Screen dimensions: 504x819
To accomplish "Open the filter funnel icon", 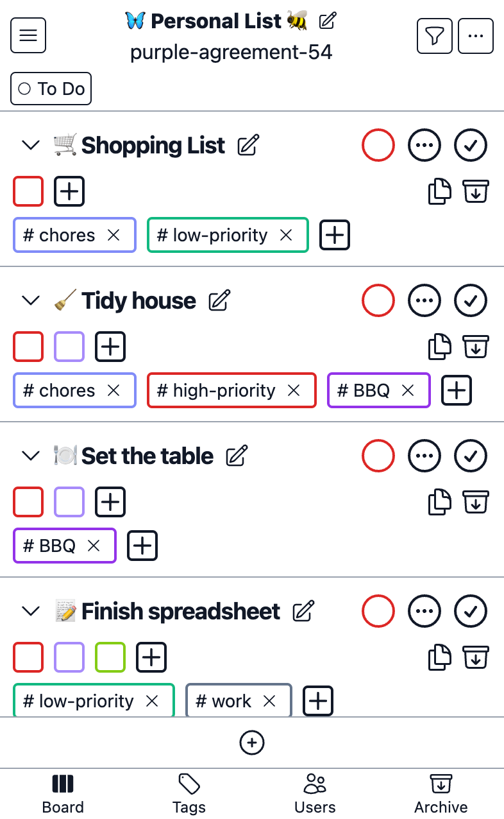I will point(435,36).
